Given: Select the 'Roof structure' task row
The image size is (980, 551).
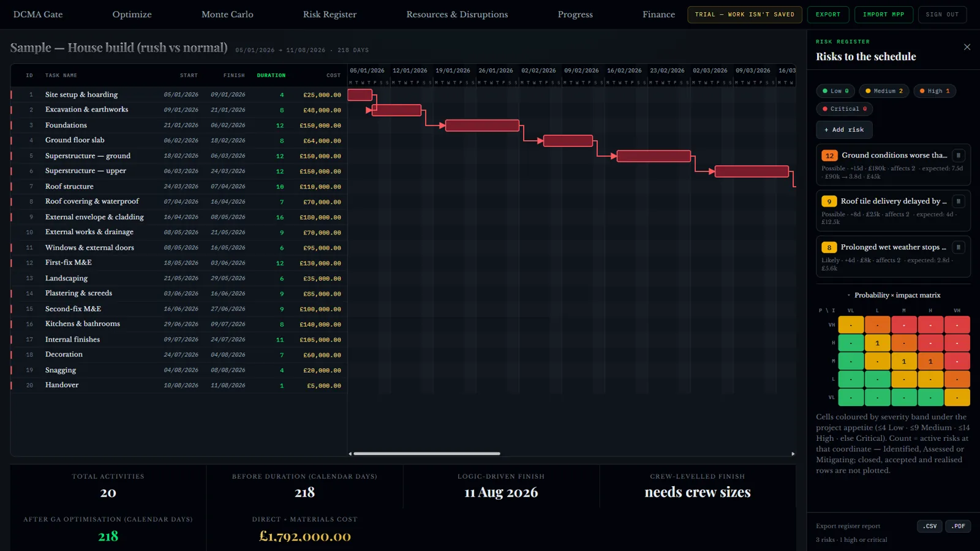Looking at the screenshot, I should click(x=179, y=187).
